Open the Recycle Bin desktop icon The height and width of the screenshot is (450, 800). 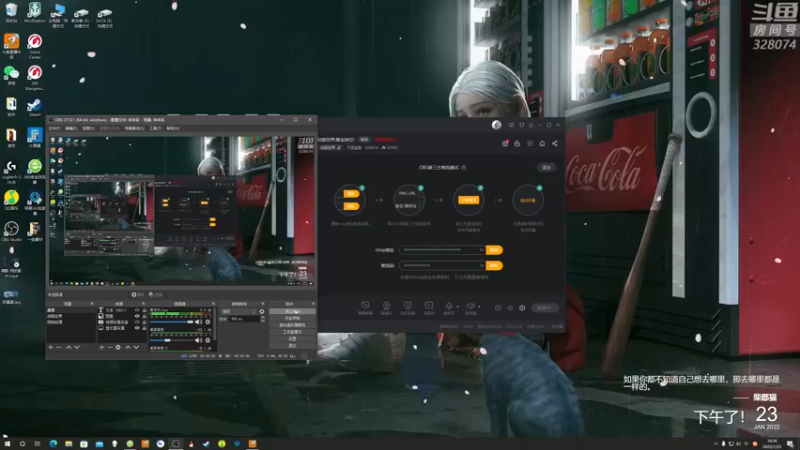pyautogui.click(x=11, y=12)
